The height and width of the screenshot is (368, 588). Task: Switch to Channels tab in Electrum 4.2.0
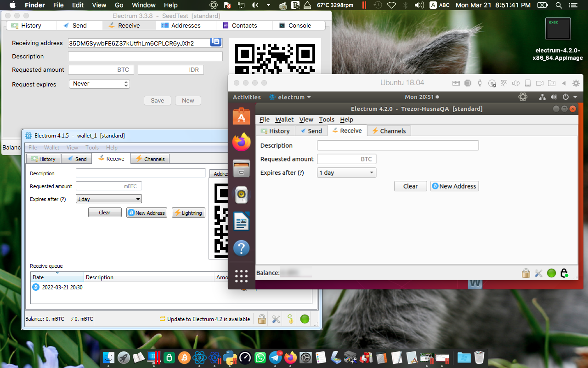(x=389, y=131)
